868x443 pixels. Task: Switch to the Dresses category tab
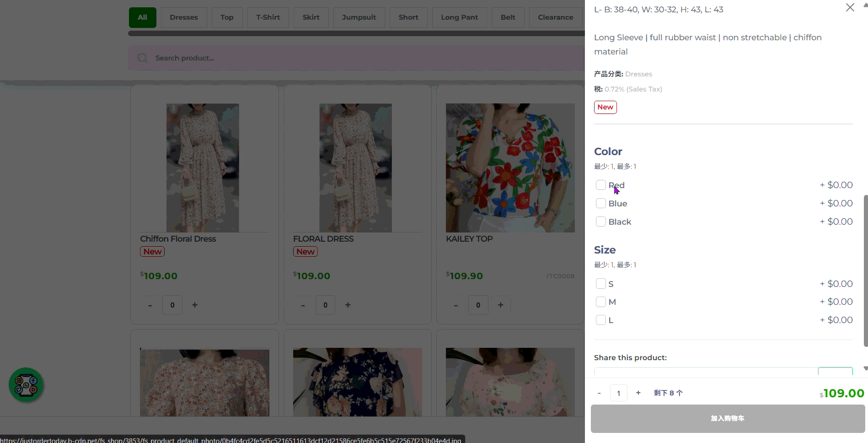pyautogui.click(x=184, y=17)
